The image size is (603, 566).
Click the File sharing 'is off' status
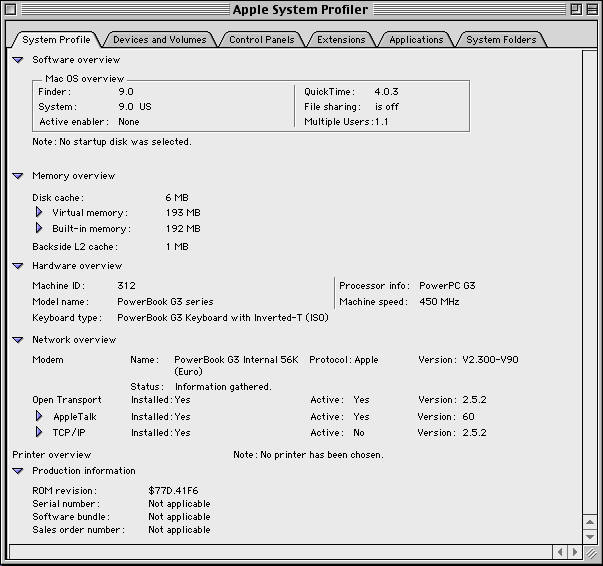386,107
